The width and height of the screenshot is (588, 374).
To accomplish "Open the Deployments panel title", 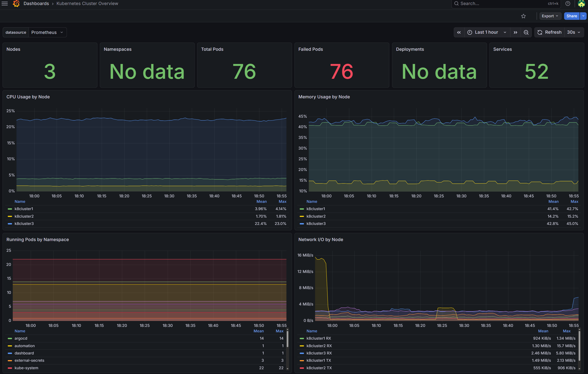I will pos(410,49).
